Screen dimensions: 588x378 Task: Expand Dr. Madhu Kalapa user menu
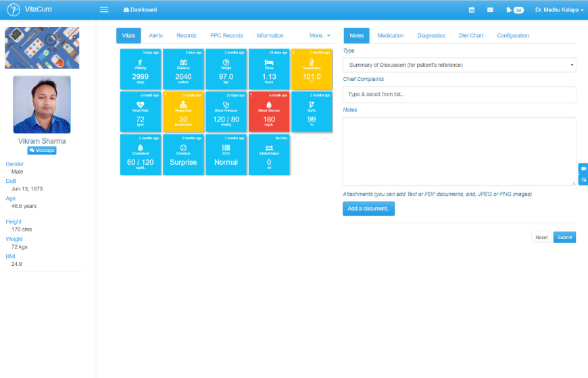559,10
